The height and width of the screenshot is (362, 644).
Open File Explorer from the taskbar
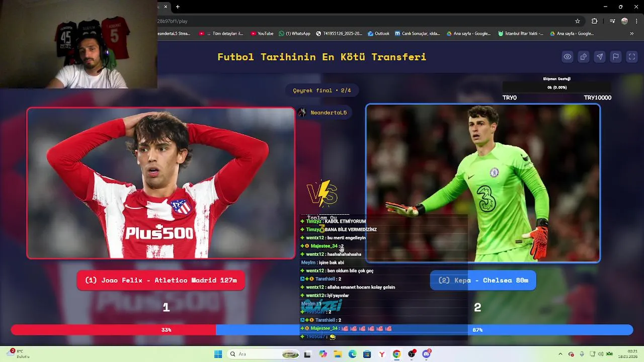click(338, 354)
